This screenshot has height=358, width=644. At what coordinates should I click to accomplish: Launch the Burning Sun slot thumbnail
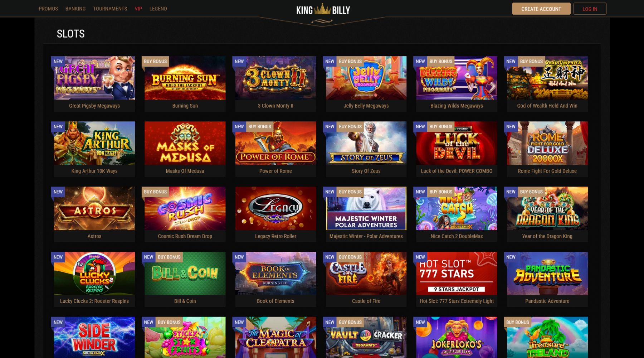pos(185,78)
